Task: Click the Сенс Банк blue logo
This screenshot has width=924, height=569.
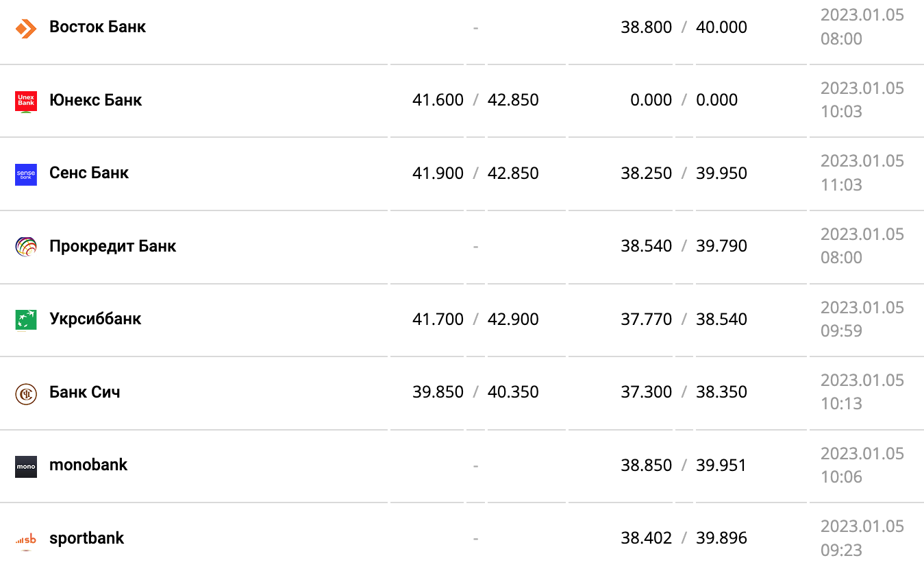Action: [x=26, y=174]
